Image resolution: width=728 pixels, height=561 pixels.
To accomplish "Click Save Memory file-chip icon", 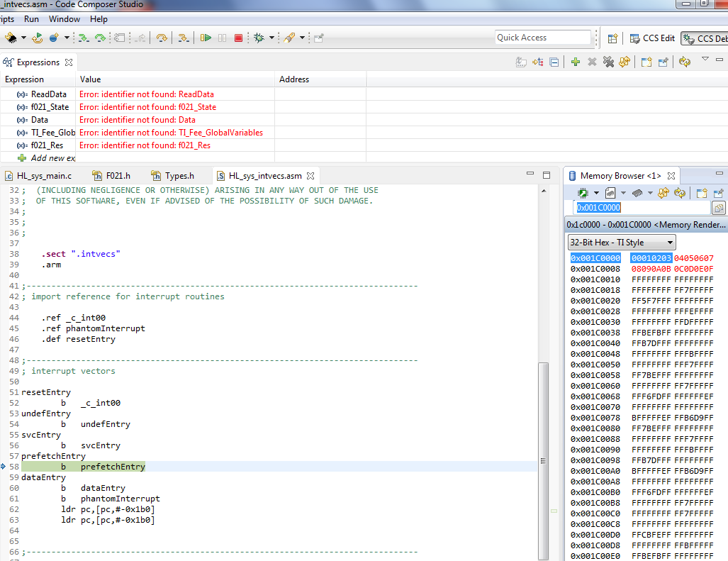I will (x=610, y=193).
